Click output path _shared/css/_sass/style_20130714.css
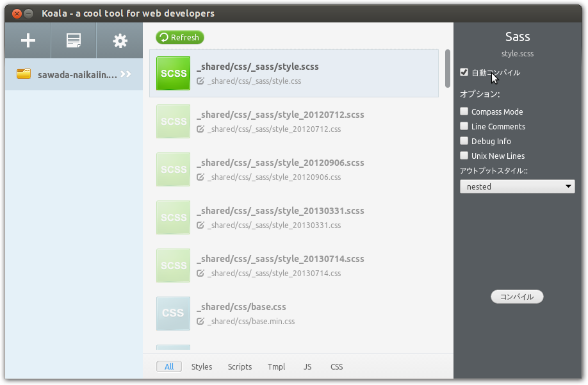Screen dimensions: 588x385 click(x=274, y=273)
